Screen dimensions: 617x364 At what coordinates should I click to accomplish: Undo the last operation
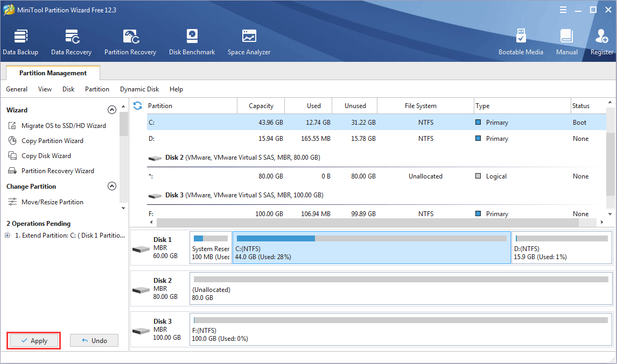pos(94,340)
